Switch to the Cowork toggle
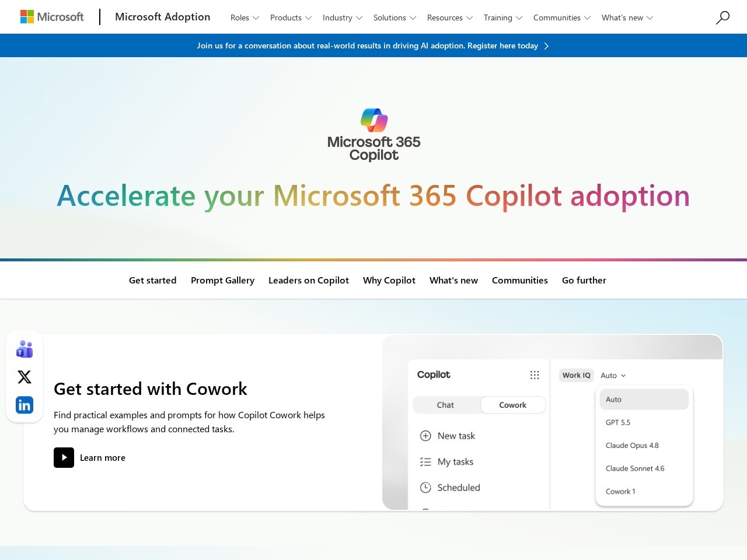Screen dimensions: 747x560 tap(512, 405)
